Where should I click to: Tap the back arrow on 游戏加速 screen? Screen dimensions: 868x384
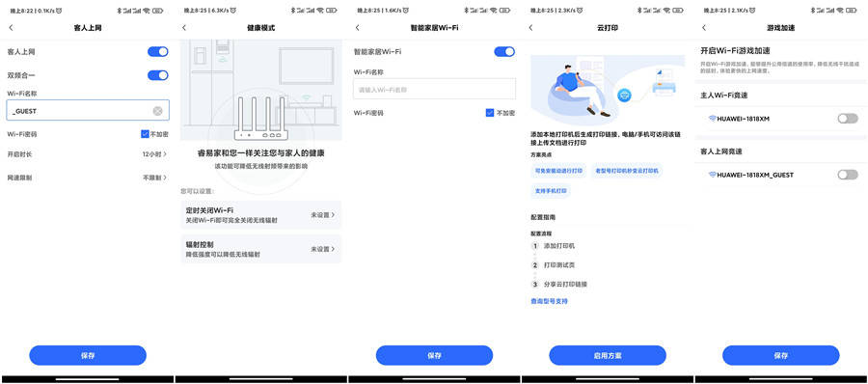[704, 28]
